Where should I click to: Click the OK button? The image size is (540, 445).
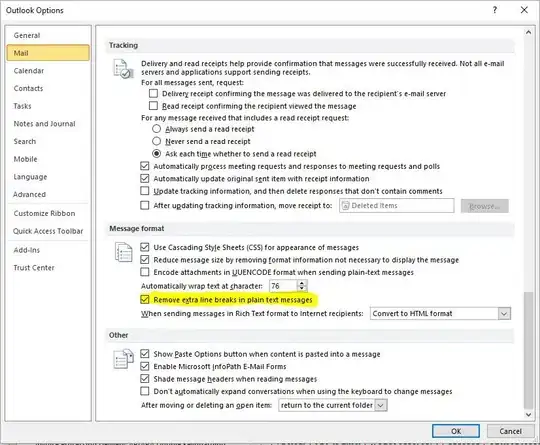point(456,431)
